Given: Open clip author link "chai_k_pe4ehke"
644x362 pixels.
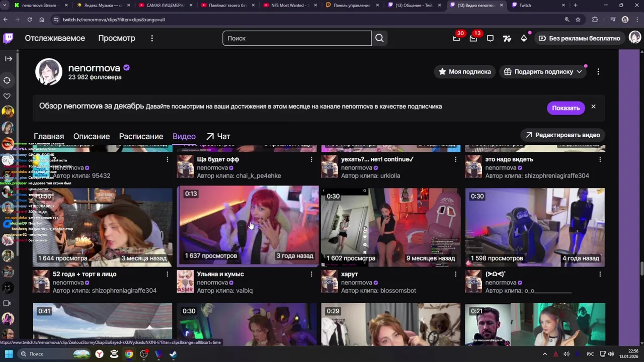Looking at the screenshot, I should [x=258, y=176].
